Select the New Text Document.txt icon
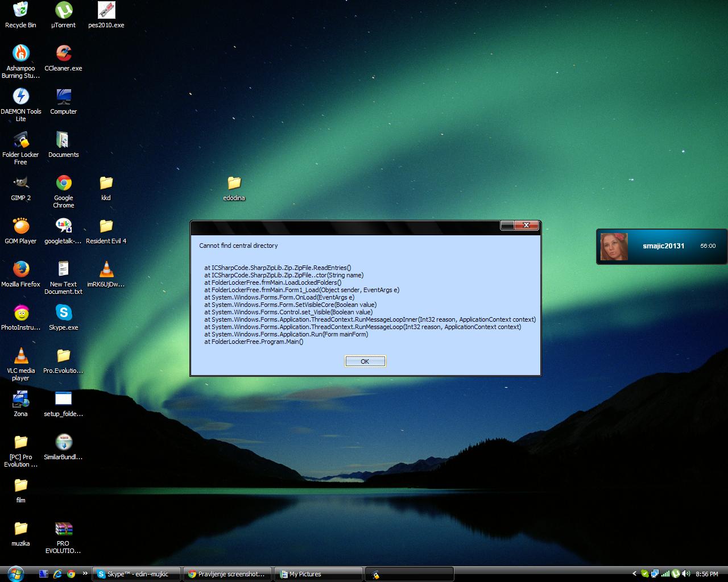 64,278
